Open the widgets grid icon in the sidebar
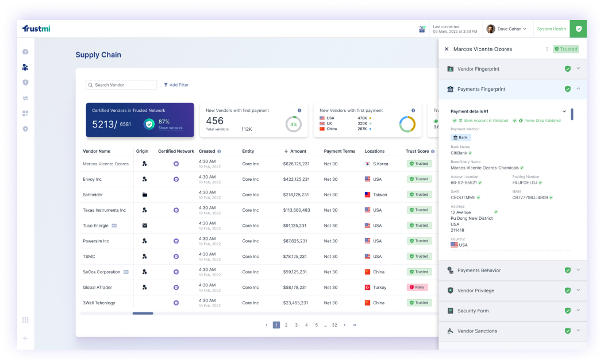The height and width of the screenshot is (364, 604). click(25, 114)
